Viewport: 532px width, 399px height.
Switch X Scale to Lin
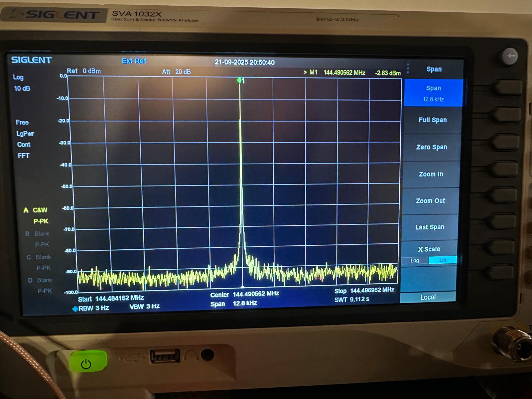443,260
